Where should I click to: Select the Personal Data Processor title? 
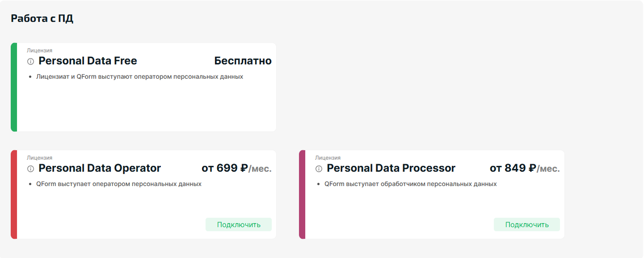[391, 168]
